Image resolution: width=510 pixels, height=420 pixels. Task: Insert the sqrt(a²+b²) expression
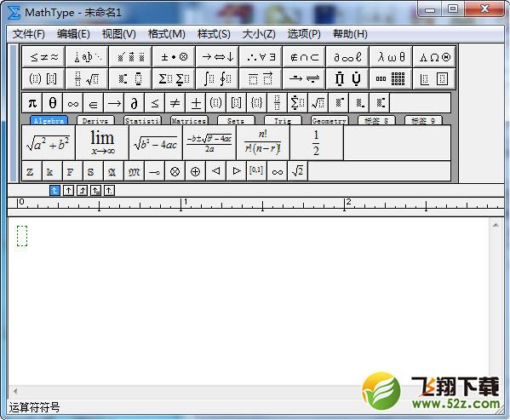(49, 142)
